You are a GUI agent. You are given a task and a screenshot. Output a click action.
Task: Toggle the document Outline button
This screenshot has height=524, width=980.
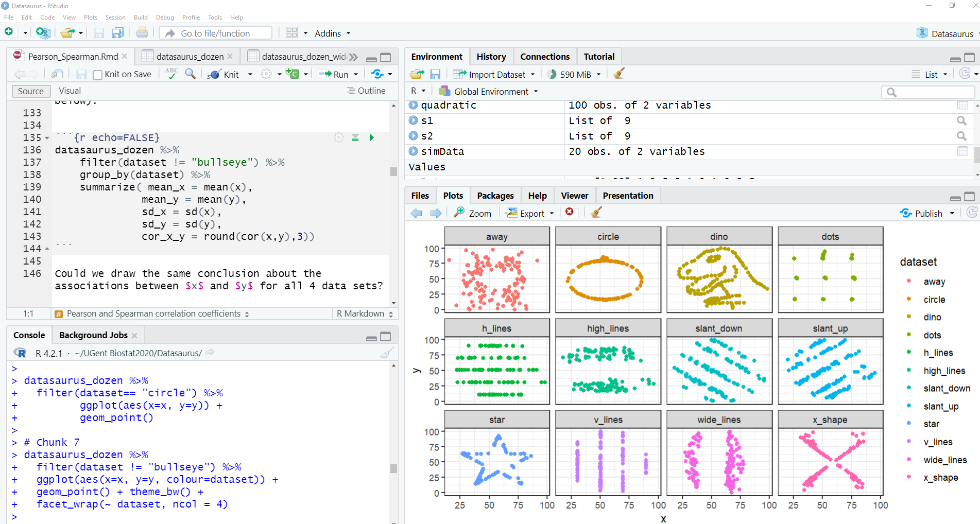tap(366, 91)
